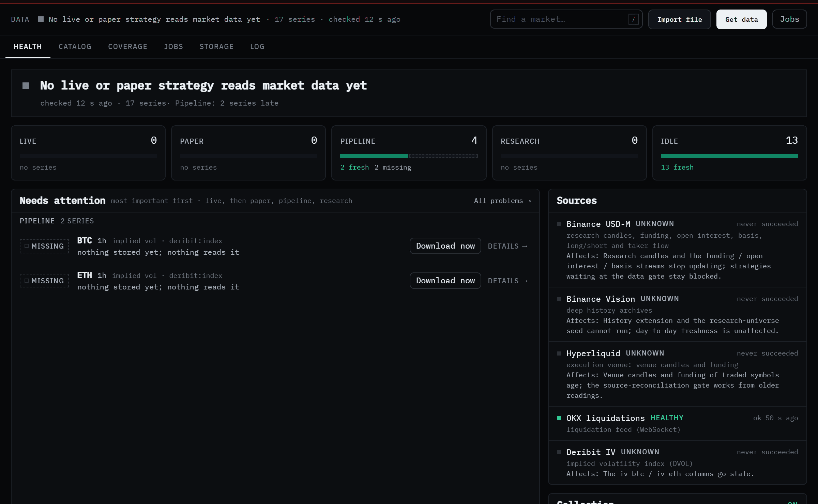This screenshot has width=818, height=504.
Task: Select the Research series card
Action: [x=569, y=153]
